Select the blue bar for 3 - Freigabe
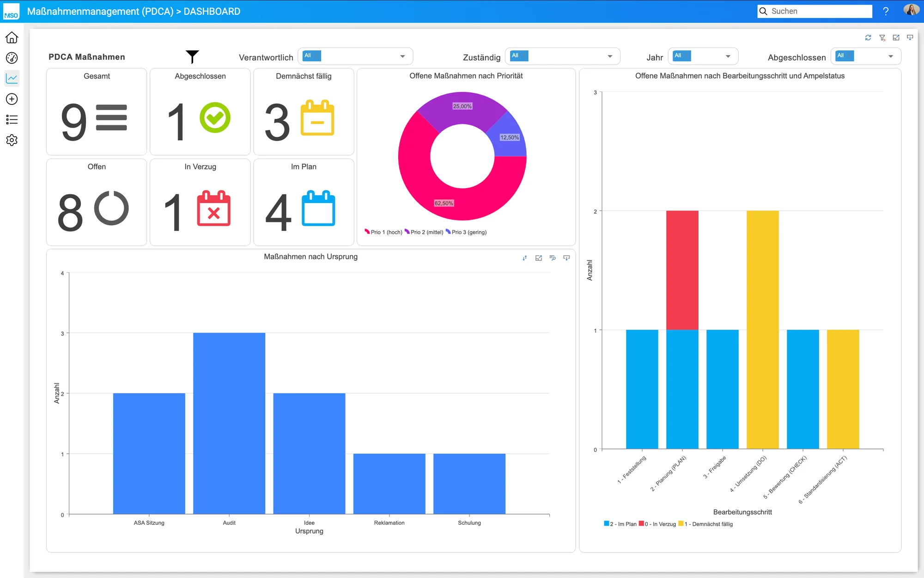 [723, 389]
